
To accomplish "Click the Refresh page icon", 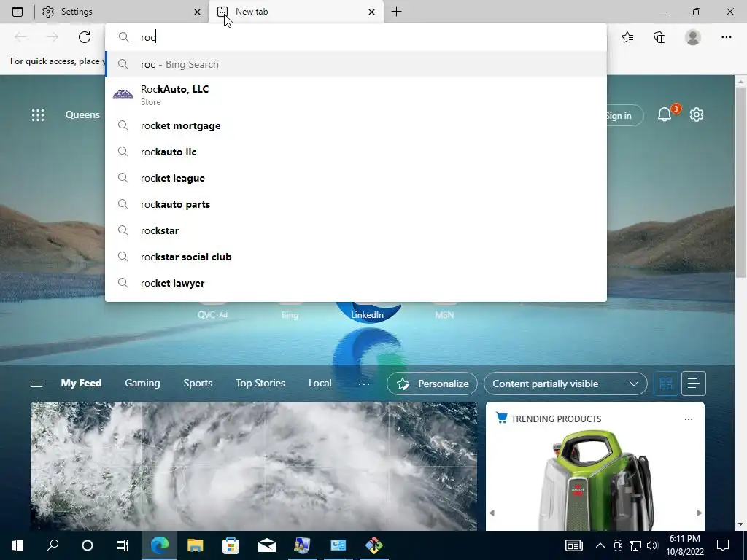I will pos(85,37).
